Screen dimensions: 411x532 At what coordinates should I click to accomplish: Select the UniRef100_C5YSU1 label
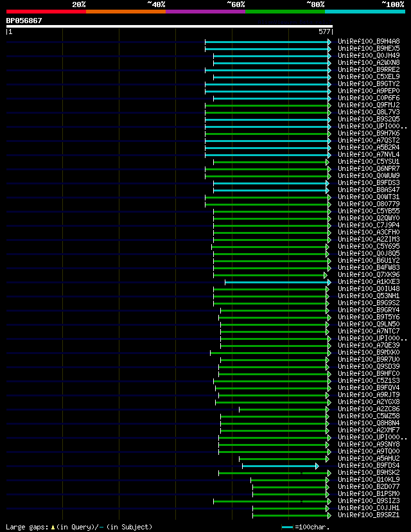pos(369,161)
